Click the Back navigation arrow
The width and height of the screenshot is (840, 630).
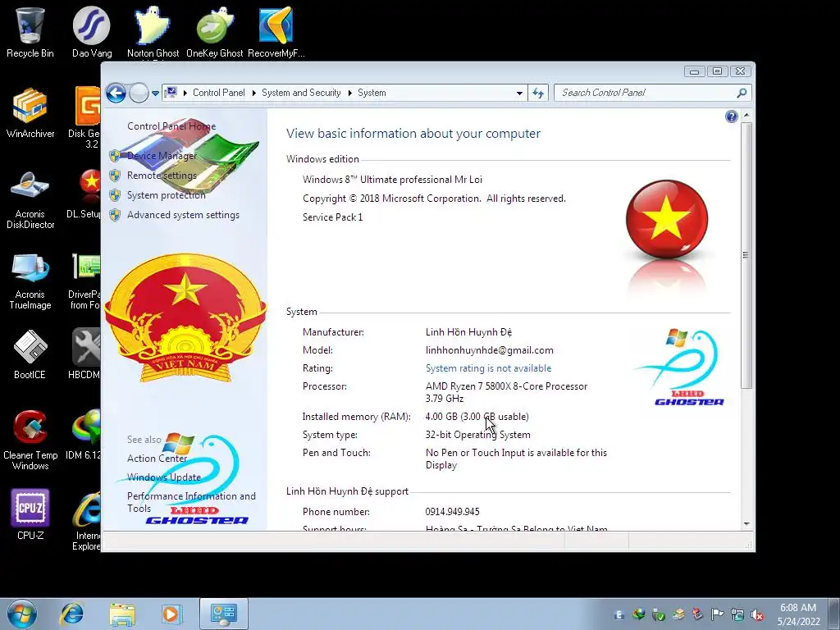116,93
